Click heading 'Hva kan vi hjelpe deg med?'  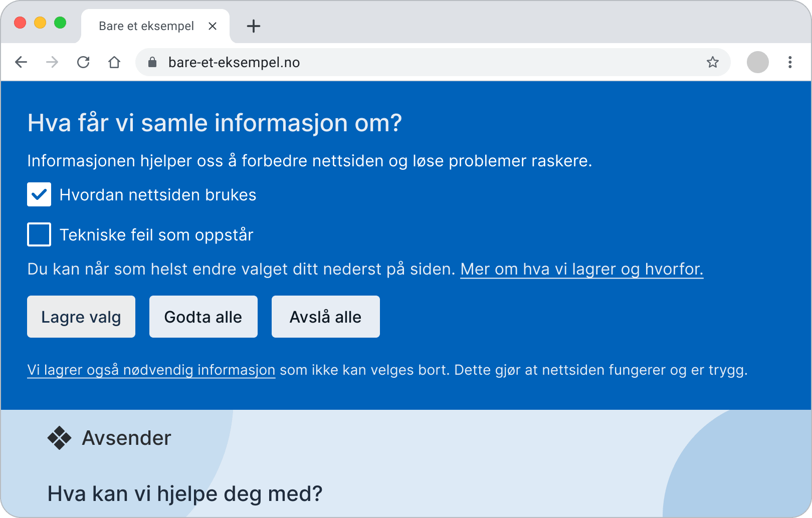[185, 494]
